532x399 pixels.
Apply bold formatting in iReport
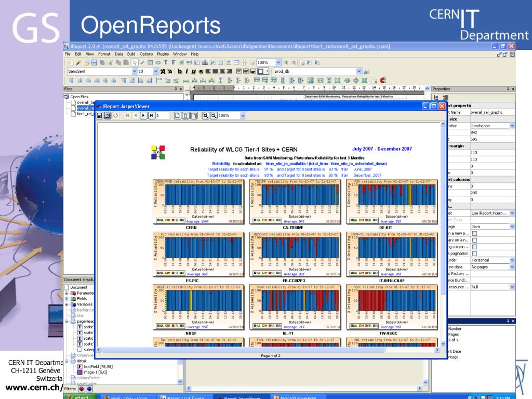coord(180,71)
